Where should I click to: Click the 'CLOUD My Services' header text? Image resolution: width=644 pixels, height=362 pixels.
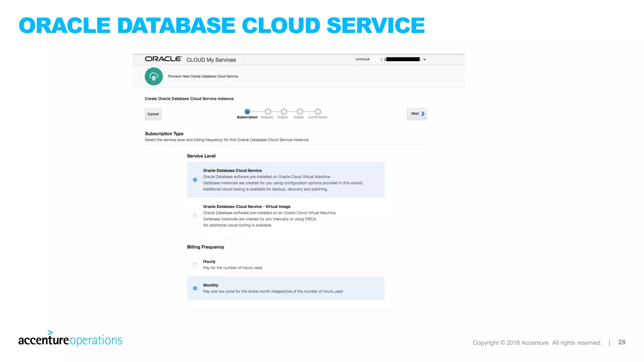(211, 60)
